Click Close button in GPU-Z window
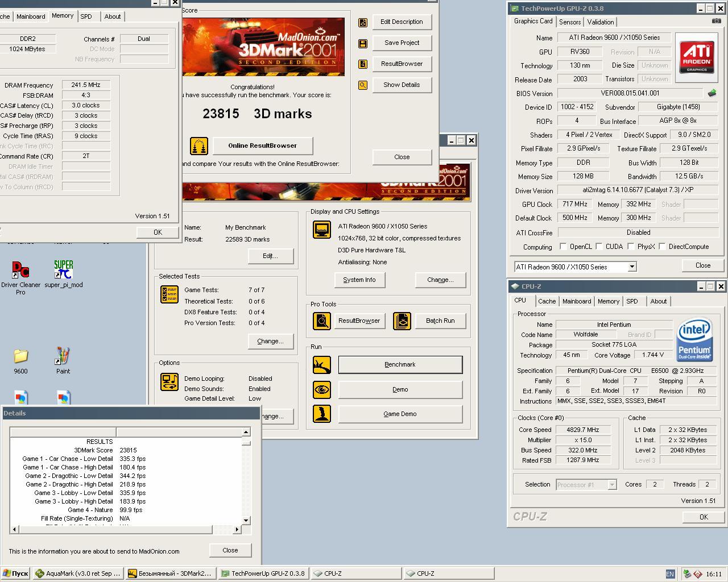 703,265
